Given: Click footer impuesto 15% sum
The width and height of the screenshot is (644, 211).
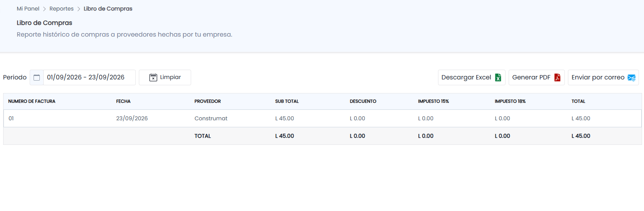Looking at the screenshot, I should pos(426,136).
